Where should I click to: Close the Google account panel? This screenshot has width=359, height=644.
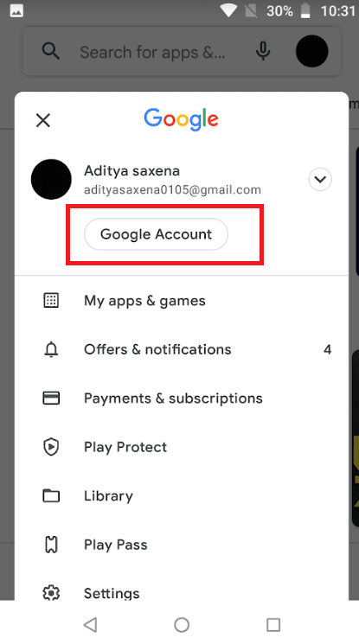(x=43, y=121)
